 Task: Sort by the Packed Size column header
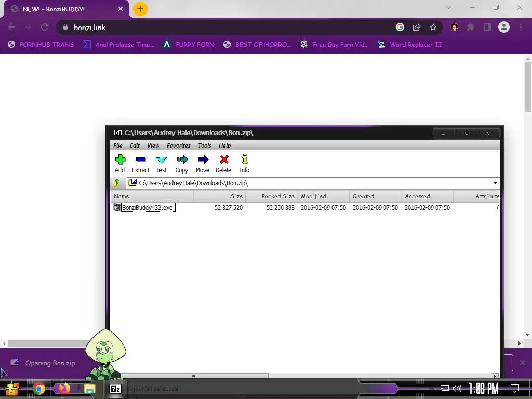pyautogui.click(x=271, y=196)
